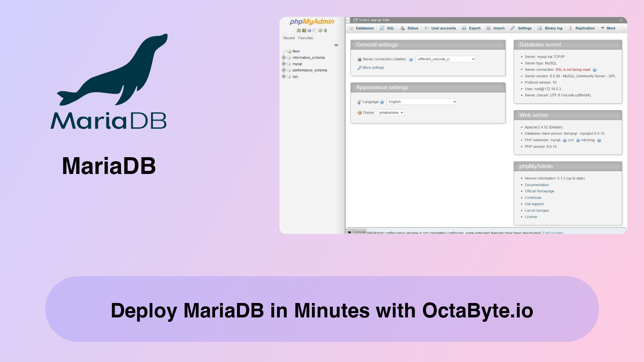The image size is (644, 362).
Task: Click the phpMyAdmin home logo icon
Action: click(299, 30)
